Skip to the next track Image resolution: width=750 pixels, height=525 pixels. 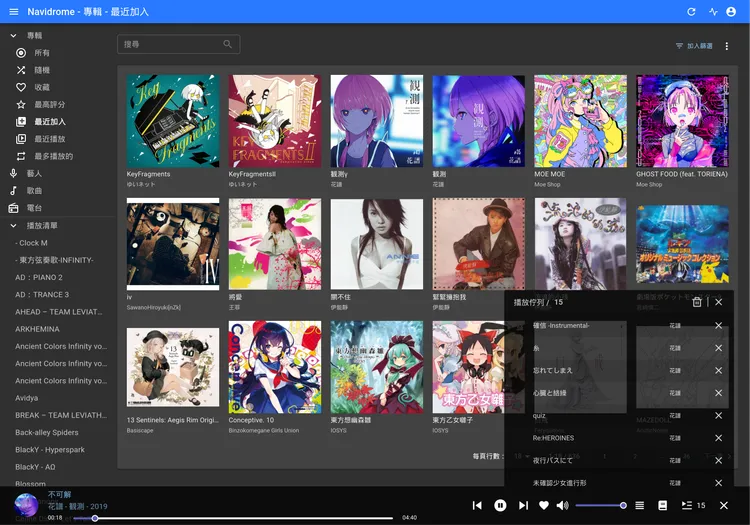pyautogui.click(x=522, y=506)
